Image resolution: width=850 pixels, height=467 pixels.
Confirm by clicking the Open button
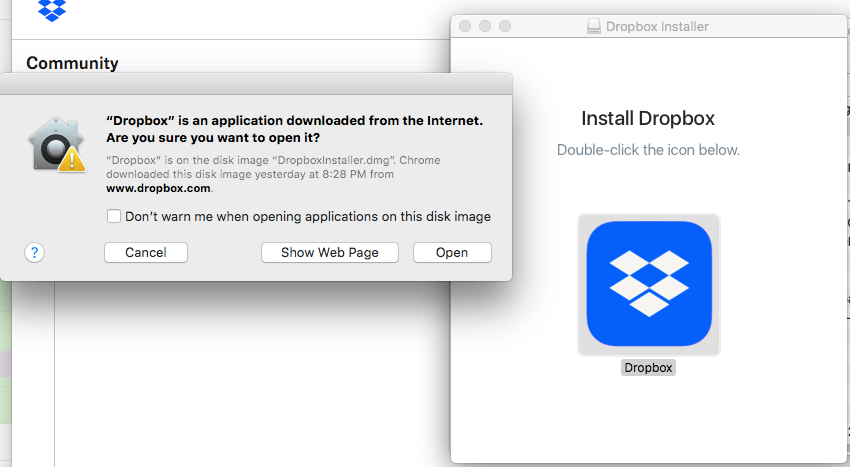[452, 252]
